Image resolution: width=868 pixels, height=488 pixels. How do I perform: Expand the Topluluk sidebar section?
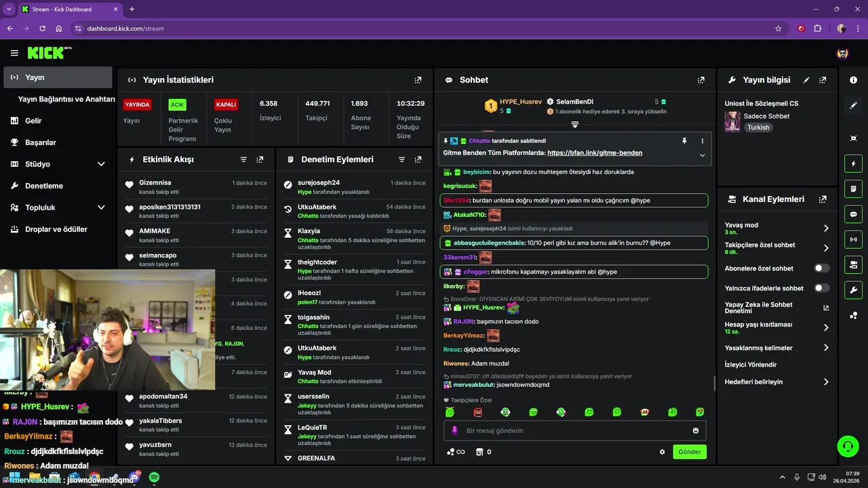(101, 207)
